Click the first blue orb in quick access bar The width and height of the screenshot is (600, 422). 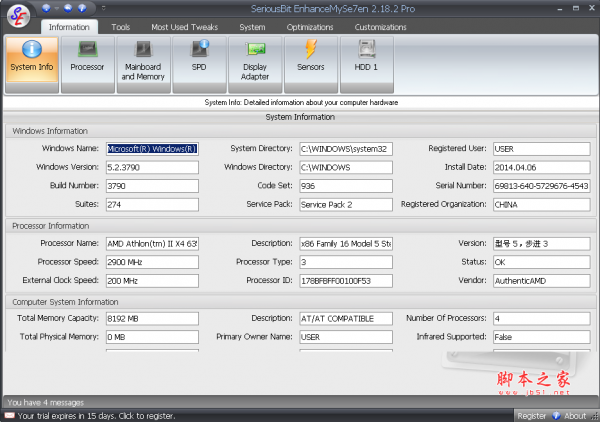46,8
